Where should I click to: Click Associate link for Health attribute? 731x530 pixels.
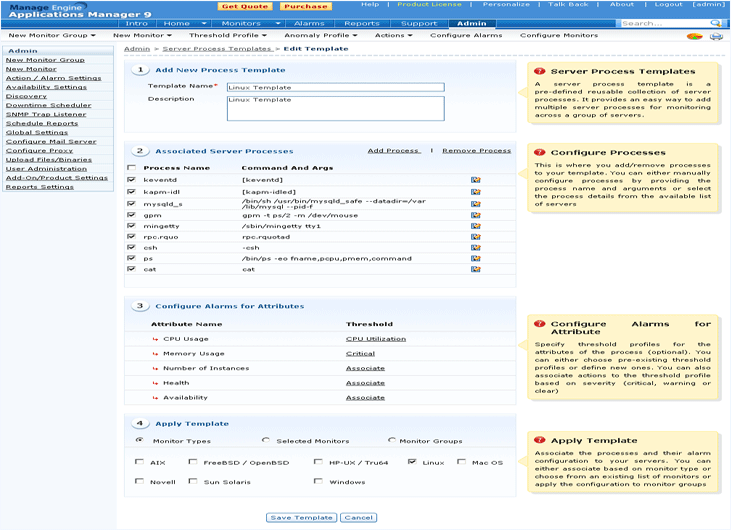point(365,383)
